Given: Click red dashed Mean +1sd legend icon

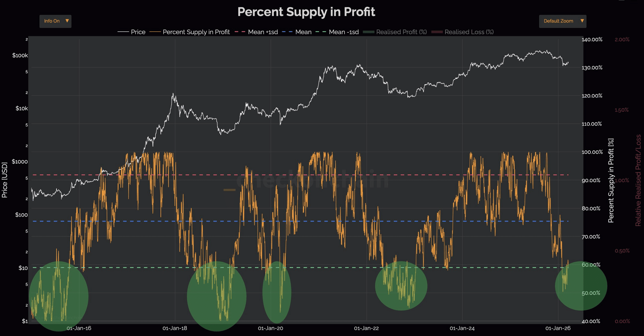Looking at the screenshot, I should coord(240,32).
